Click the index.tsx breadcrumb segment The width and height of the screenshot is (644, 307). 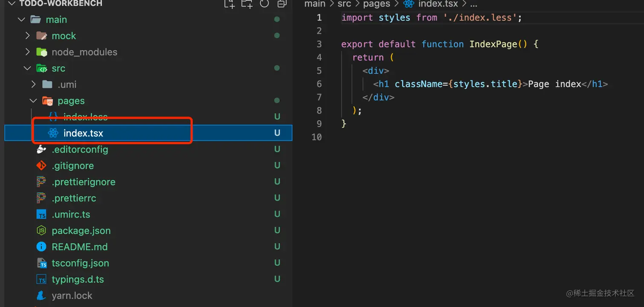coord(438,4)
